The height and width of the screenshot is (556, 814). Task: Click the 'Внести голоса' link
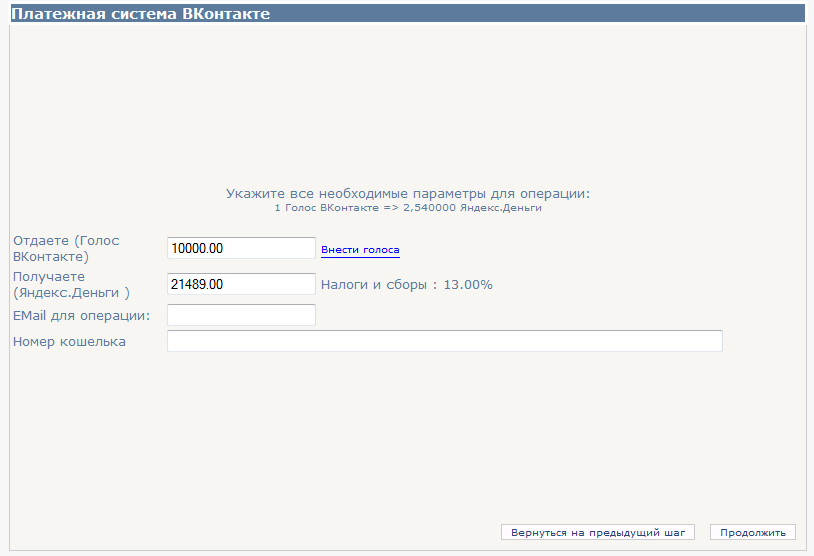360,250
